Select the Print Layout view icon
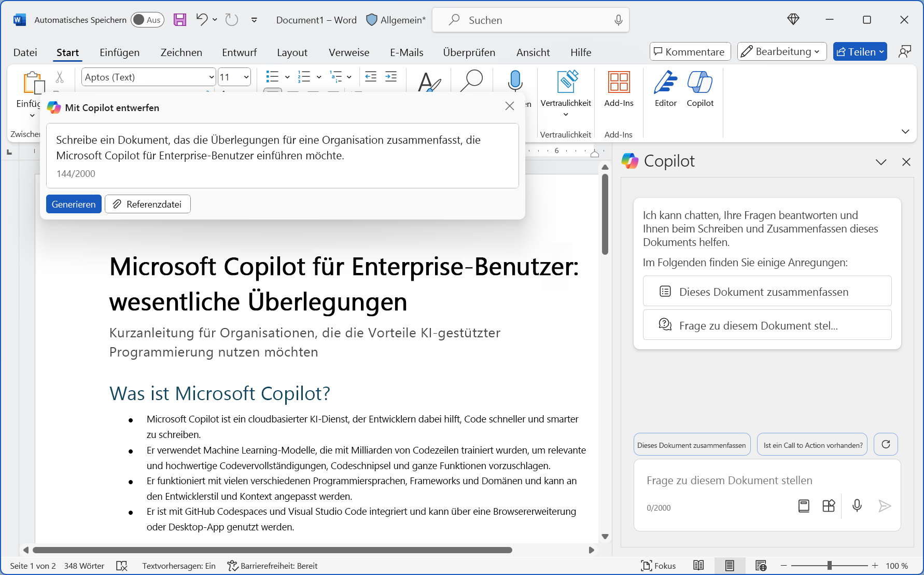Image resolution: width=924 pixels, height=575 pixels. tap(730, 566)
